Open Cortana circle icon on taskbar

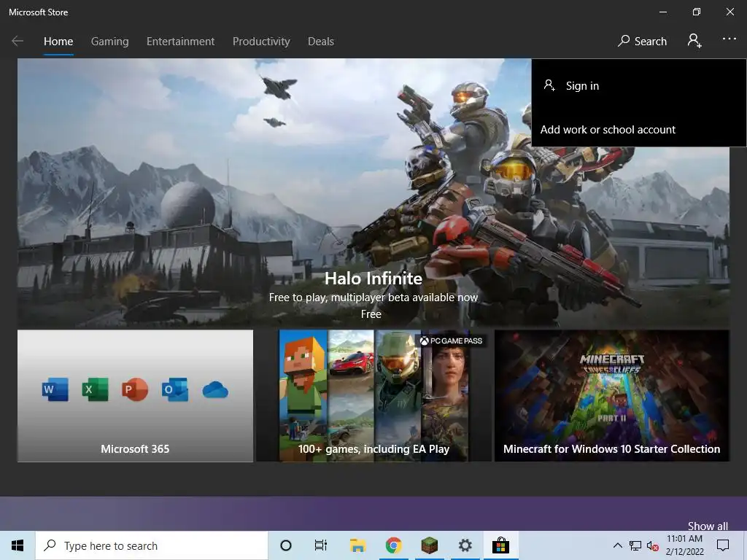pos(286,545)
